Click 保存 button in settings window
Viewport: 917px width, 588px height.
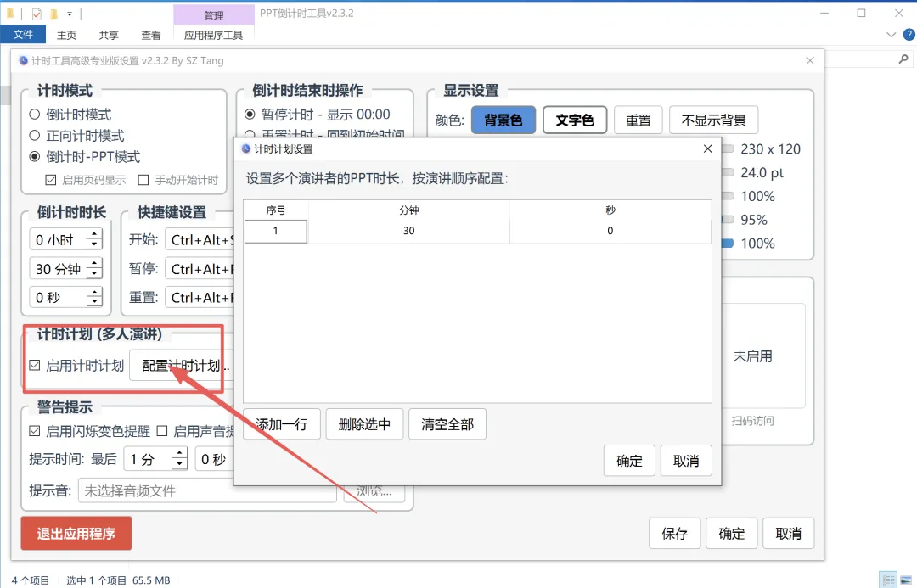[x=675, y=534]
